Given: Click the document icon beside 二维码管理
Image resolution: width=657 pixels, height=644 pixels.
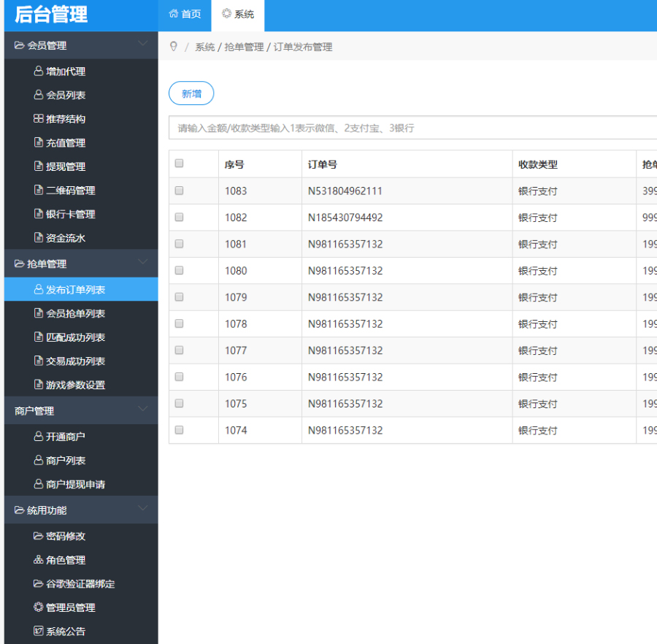Looking at the screenshot, I should (x=39, y=191).
